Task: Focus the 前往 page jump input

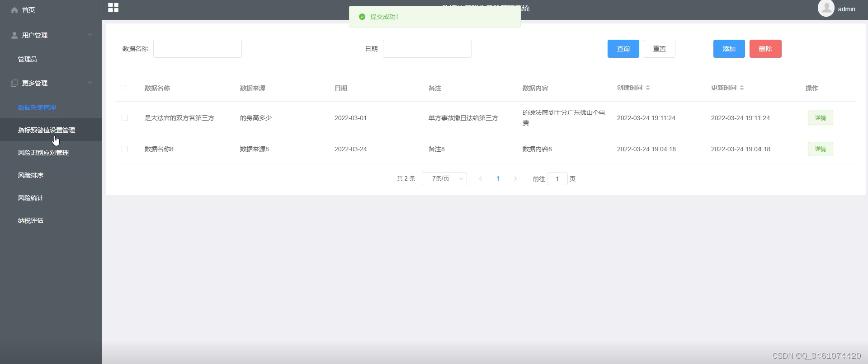Action: pyautogui.click(x=557, y=179)
